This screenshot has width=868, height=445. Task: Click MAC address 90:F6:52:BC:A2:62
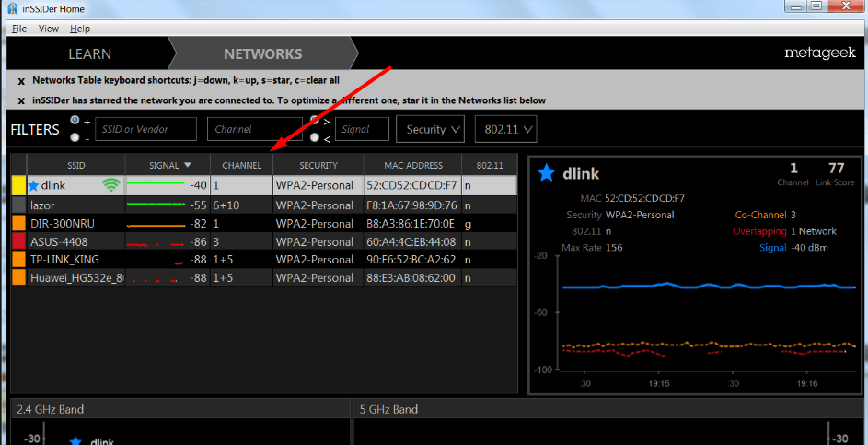tap(411, 260)
